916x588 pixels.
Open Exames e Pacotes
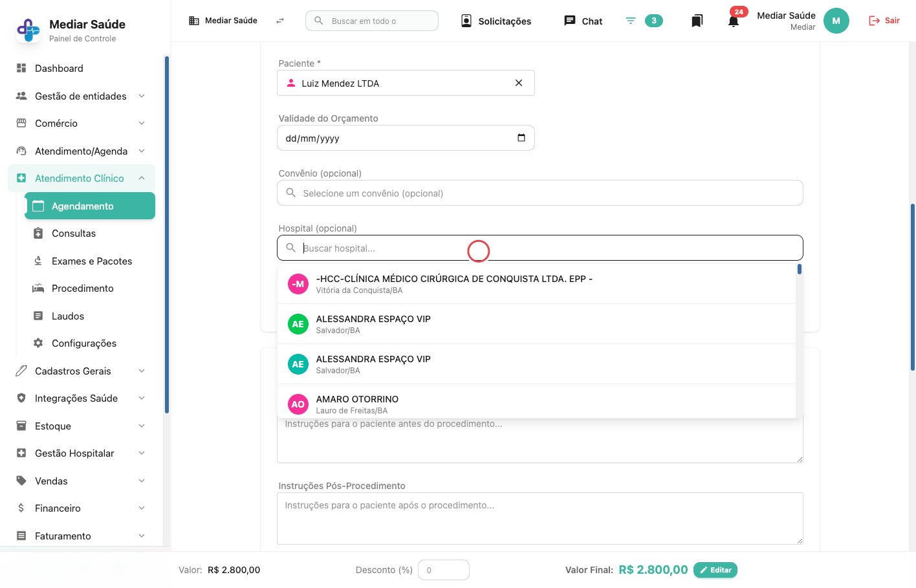[90, 261]
